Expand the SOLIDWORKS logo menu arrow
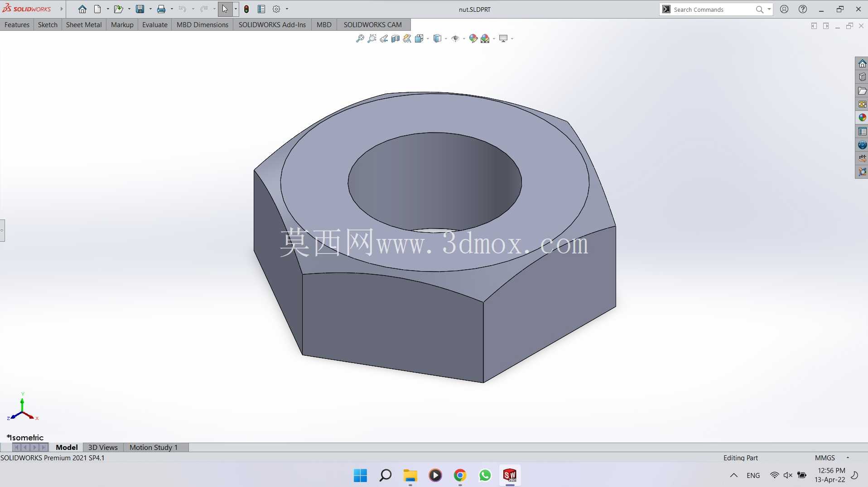The height and width of the screenshot is (487, 868). click(x=62, y=9)
